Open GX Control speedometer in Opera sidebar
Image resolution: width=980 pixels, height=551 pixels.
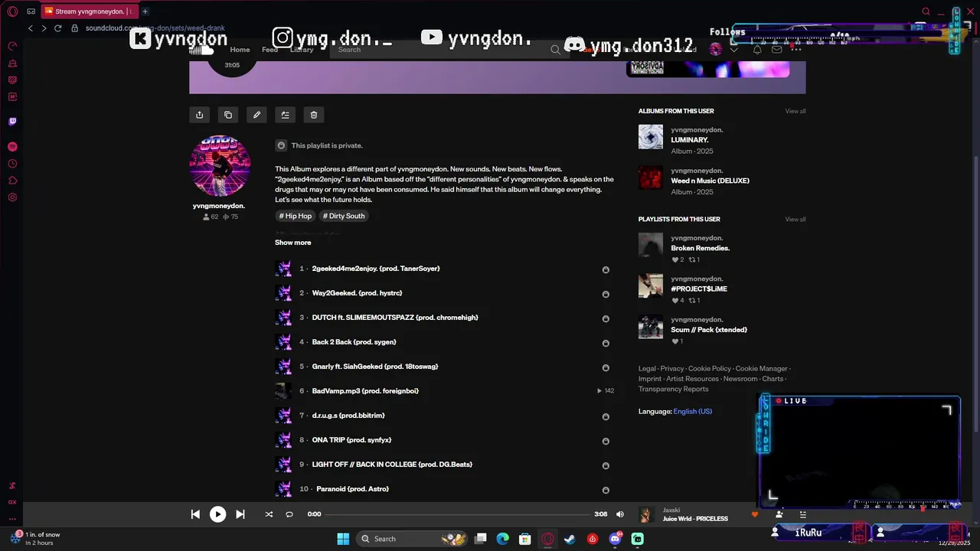point(12,47)
